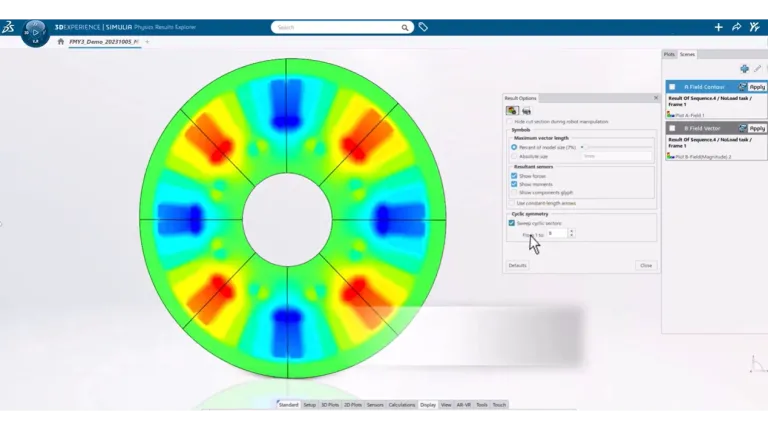The width and height of the screenshot is (768, 430).
Task: Go to the Home icon beside the file tab
Action: click(61, 42)
